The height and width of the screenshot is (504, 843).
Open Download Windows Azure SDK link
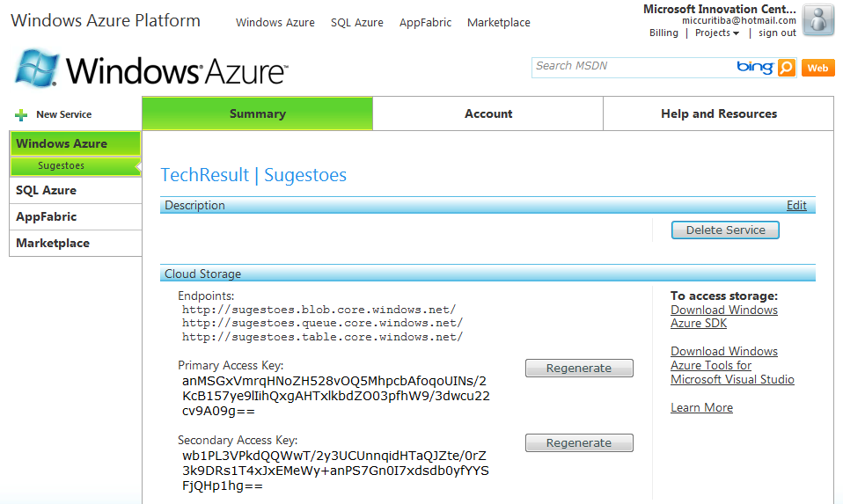(723, 317)
